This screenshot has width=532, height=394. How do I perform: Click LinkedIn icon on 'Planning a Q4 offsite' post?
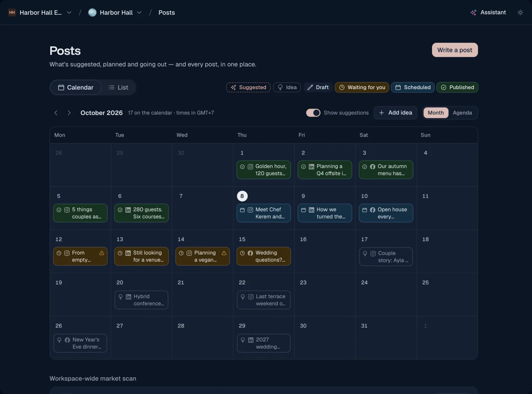point(312,167)
